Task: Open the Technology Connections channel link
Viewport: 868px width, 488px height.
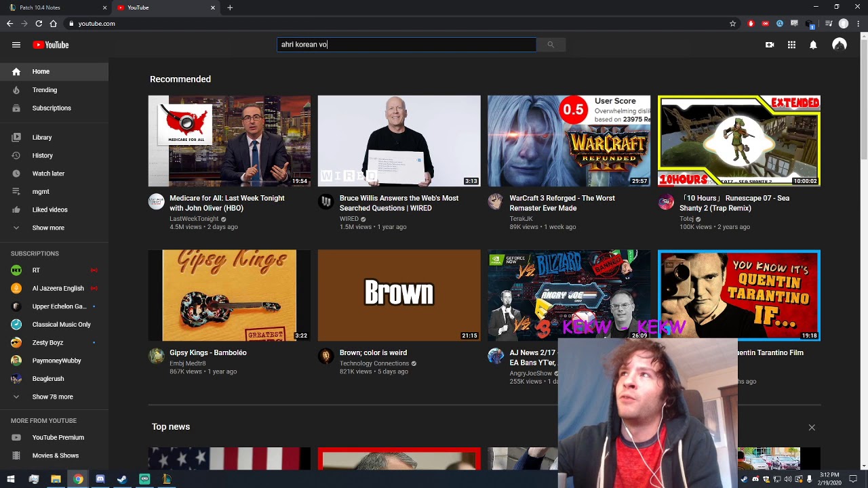Action: 374,363
